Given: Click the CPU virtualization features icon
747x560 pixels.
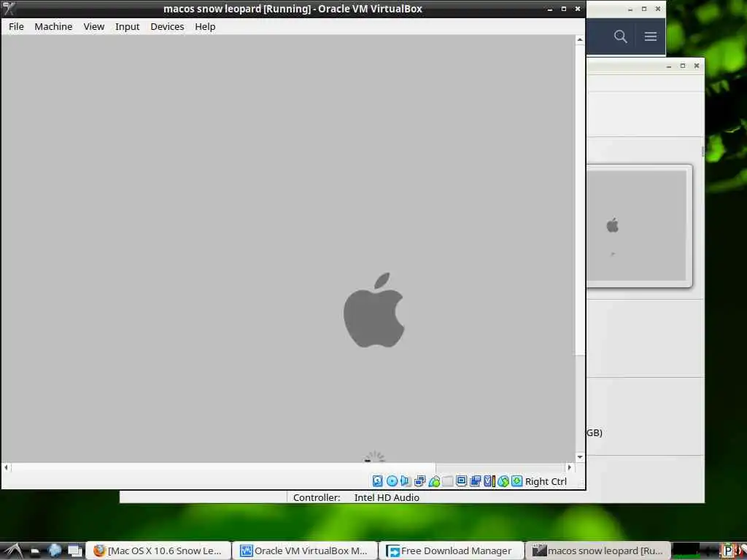Looking at the screenshot, I should [489, 481].
